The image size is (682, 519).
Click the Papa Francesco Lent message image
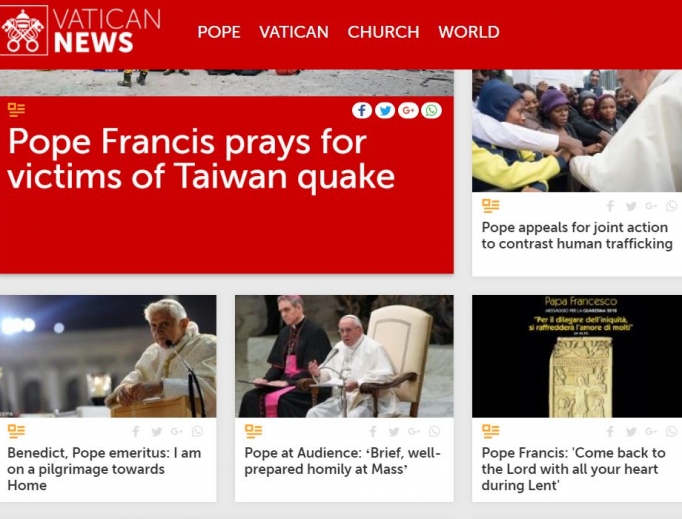pyautogui.click(x=577, y=356)
